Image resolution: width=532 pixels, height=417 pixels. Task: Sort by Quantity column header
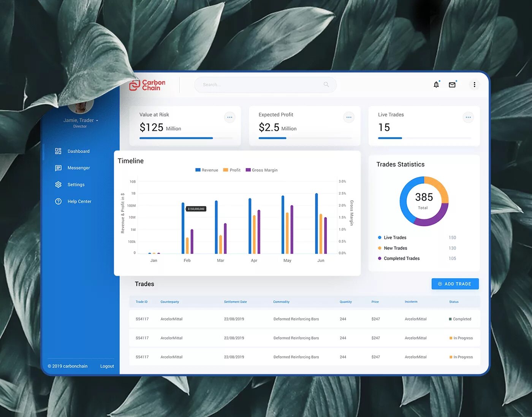point(346,302)
